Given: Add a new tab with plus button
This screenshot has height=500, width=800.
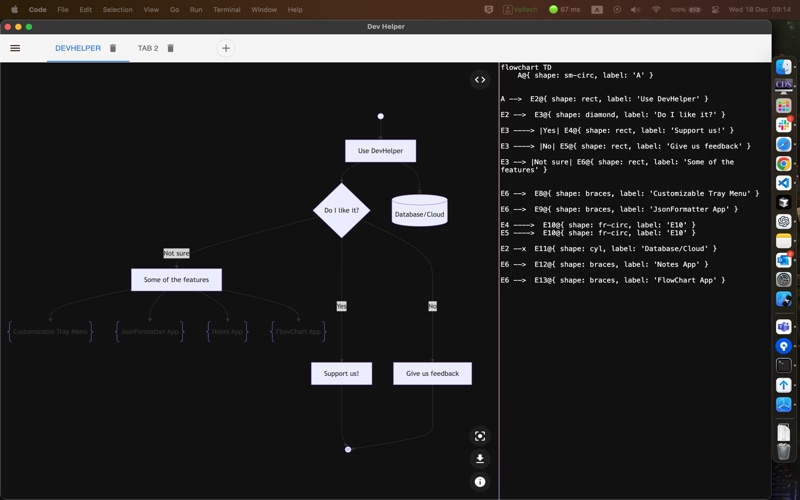Looking at the screenshot, I should [x=226, y=48].
